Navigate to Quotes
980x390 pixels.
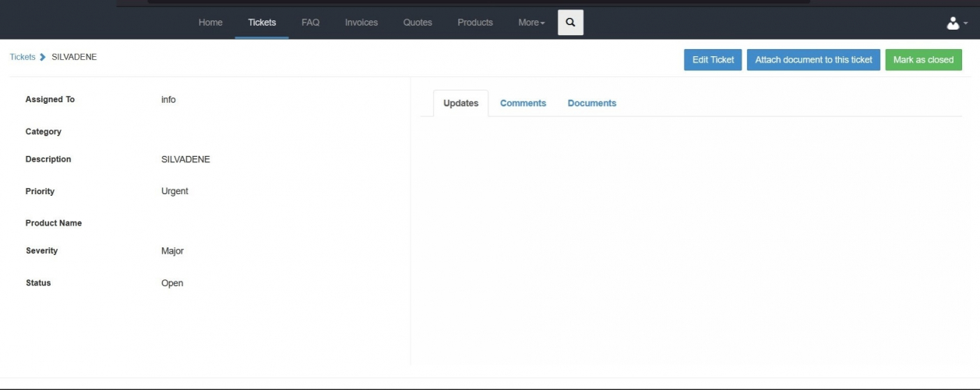tap(418, 23)
